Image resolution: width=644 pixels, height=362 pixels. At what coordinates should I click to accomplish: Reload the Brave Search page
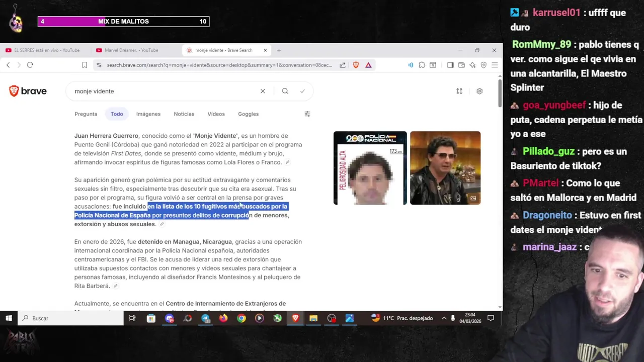coord(30,65)
